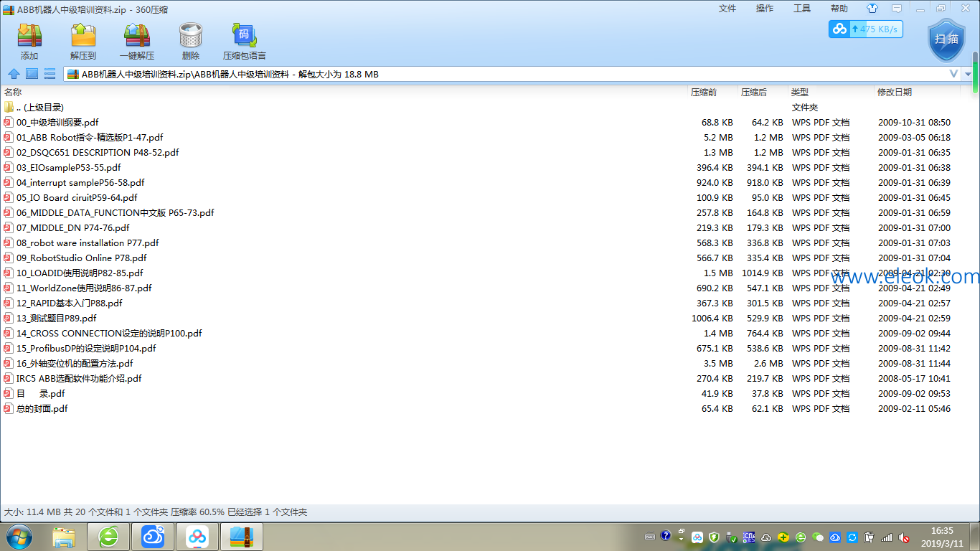The image size is (980, 551).
Task: Click PDF icon of 00_中级培训纲要.pdf
Action: (9, 122)
